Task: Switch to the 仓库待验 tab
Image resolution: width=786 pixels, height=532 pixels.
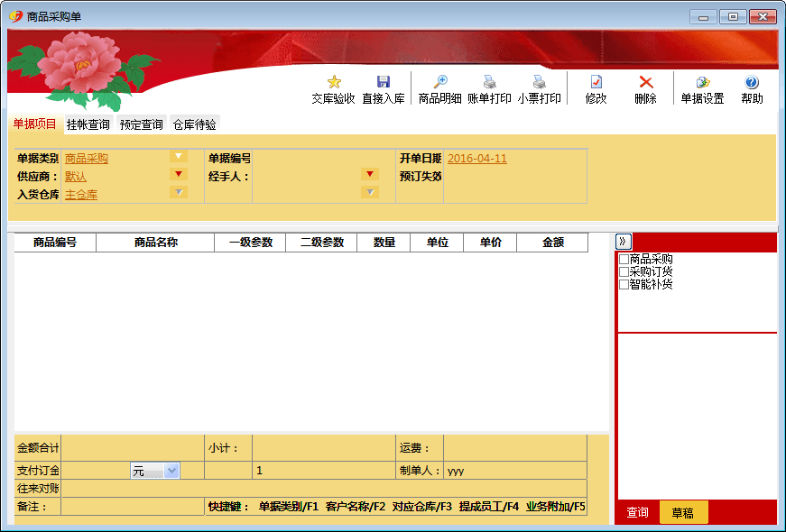Action: 195,124
